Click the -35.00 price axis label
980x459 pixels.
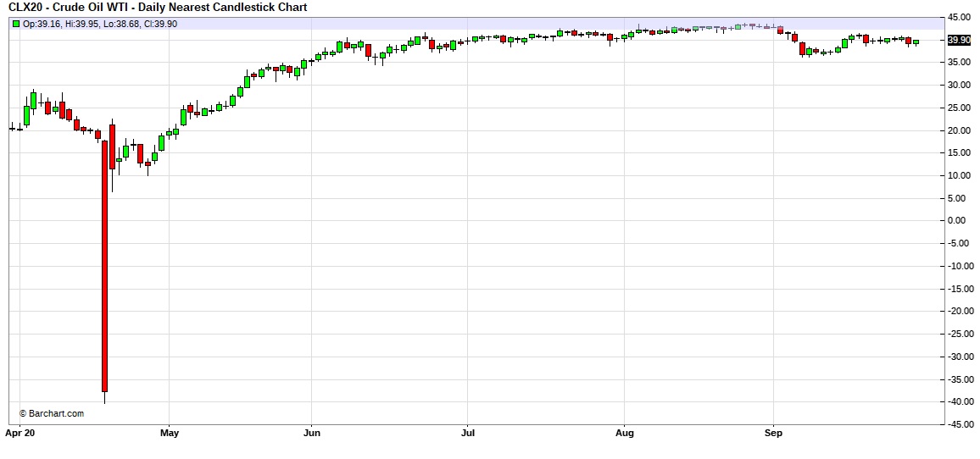coord(959,379)
